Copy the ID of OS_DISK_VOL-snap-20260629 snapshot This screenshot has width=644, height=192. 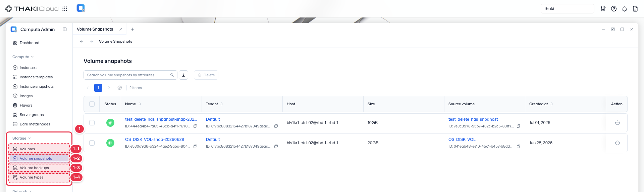point(195,146)
